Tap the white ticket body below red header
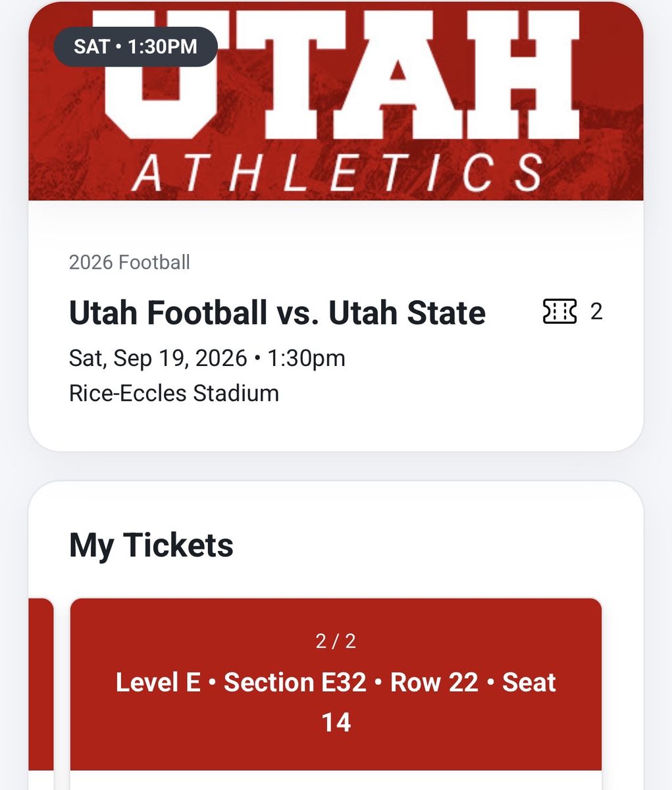672x790 pixels. [336, 780]
